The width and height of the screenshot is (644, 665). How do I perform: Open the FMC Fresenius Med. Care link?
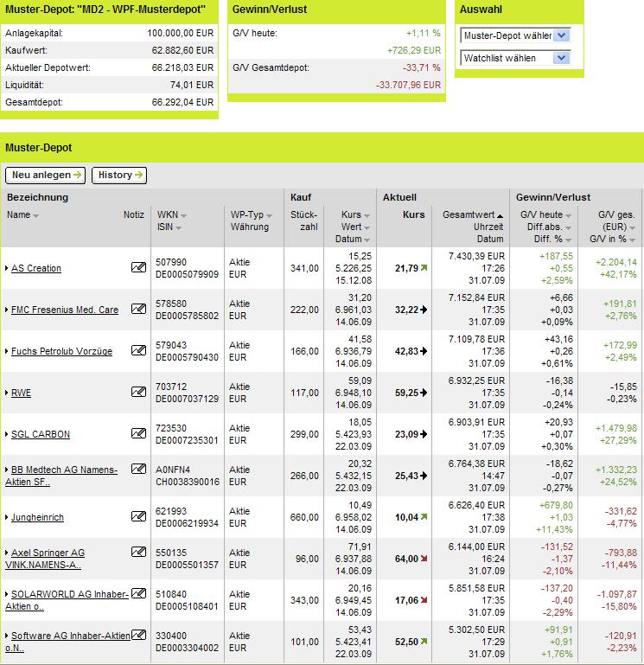(x=65, y=310)
